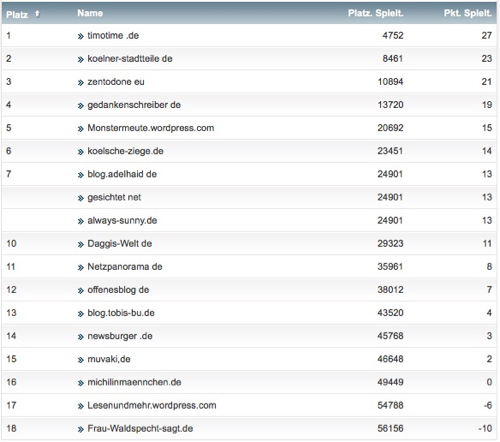This screenshot has width=500, height=442.
Task: Sort by the Name column header
Action: (90, 13)
